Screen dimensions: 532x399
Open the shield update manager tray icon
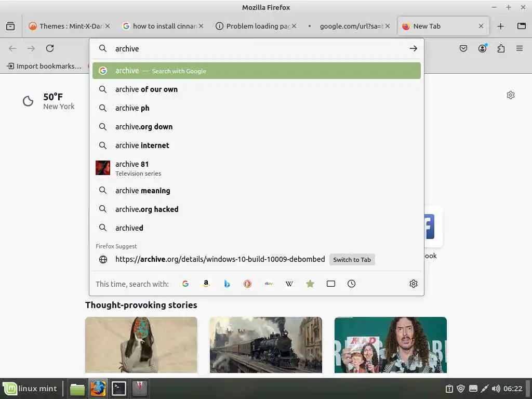(461, 389)
